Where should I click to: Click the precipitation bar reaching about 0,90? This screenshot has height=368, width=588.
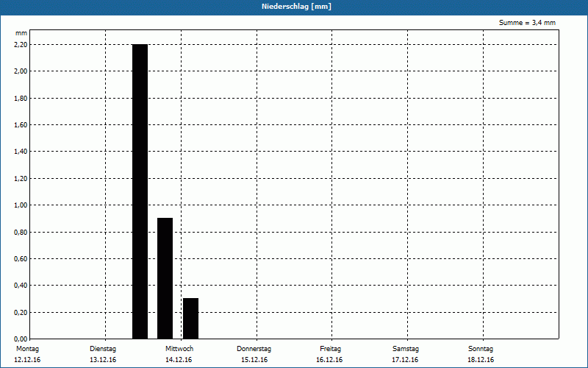165,278
